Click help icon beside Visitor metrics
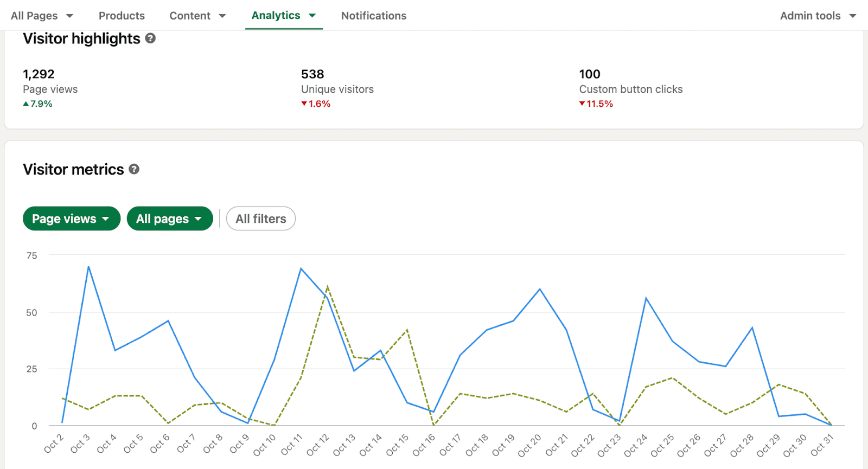The height and width of the screenshot is (469, 868). [134, 169]
